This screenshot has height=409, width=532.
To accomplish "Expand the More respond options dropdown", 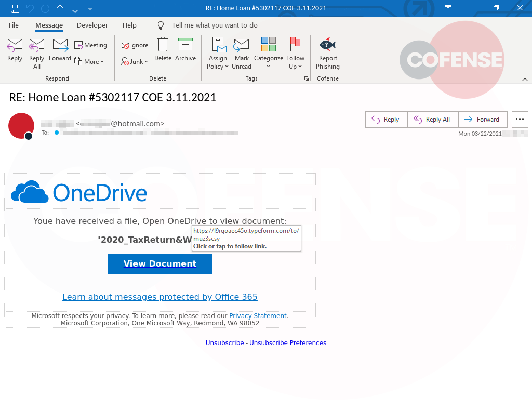I will pyautogui.click(x=89, y=62).
